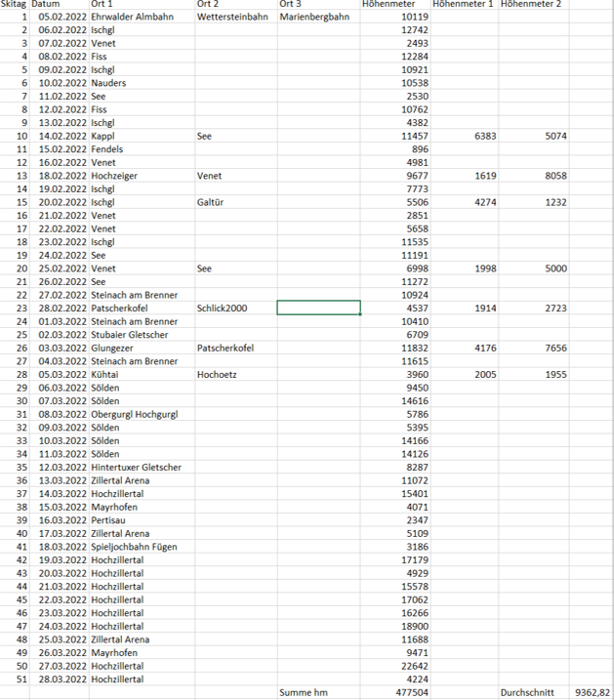Click the Marienbergbahn cell
614x700 pixels.
point(314,18)
